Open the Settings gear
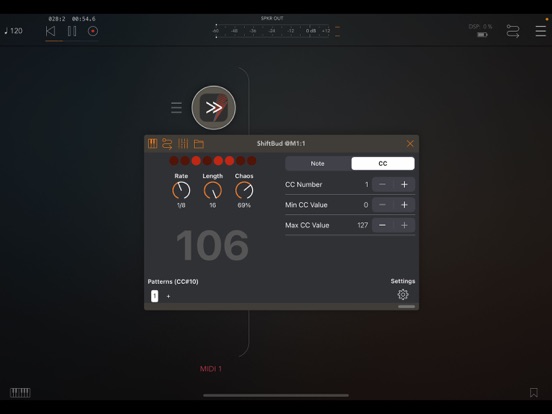Screen dimensions: 552x414 click(403, 295)
